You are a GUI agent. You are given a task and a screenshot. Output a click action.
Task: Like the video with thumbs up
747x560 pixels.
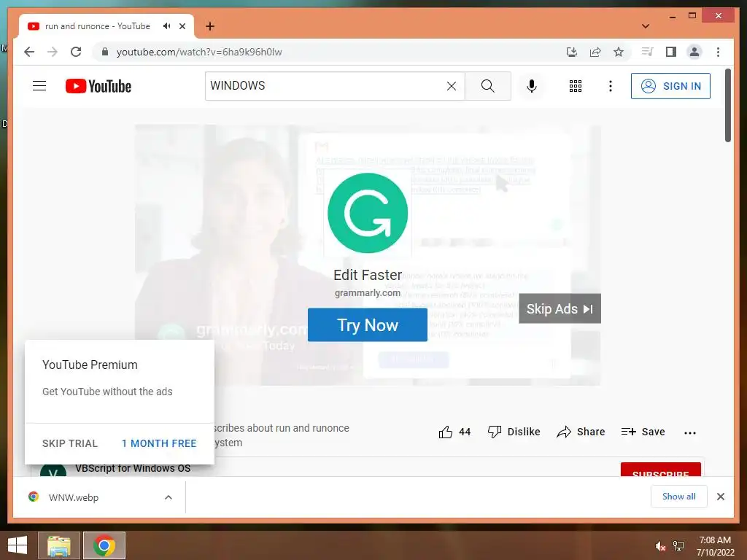coord(454,432)
